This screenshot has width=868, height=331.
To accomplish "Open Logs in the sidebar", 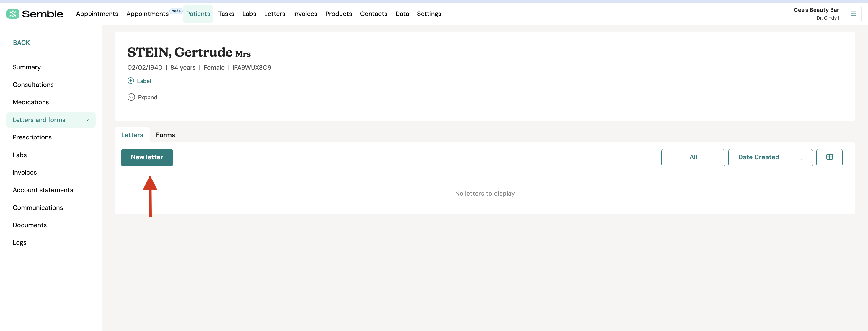I will tap(19, 243).
